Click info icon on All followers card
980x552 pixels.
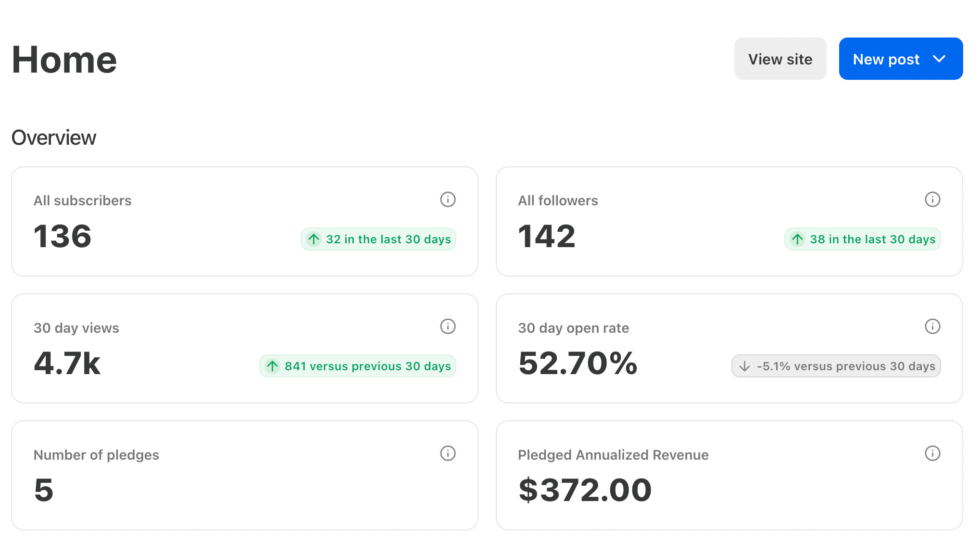click(x=932, y=200)
